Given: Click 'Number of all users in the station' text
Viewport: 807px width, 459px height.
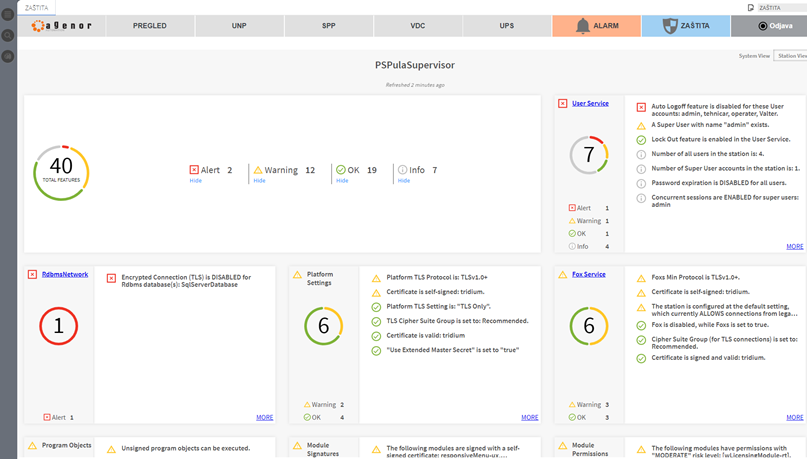Looking at the screenshot, I should tap(708, 154).
